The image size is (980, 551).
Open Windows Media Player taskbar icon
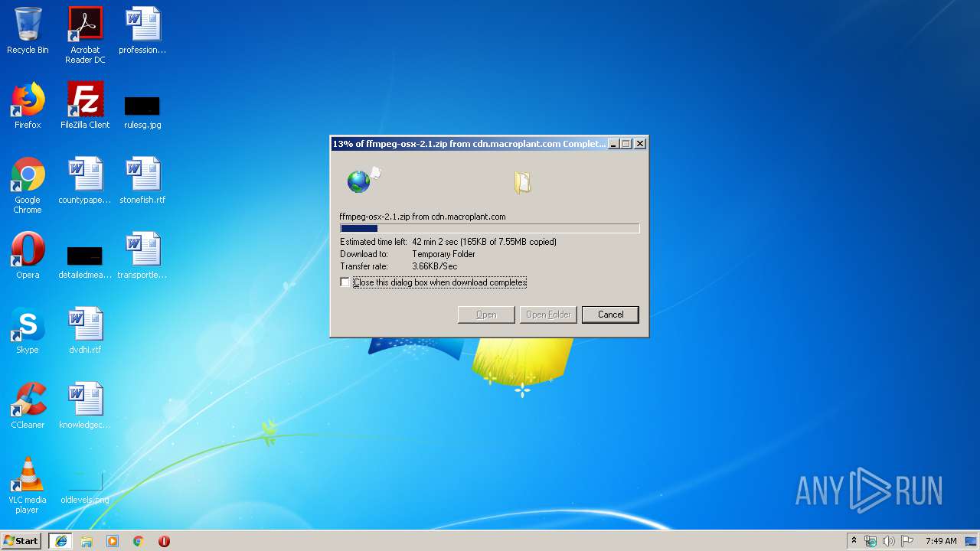point(113,541)
